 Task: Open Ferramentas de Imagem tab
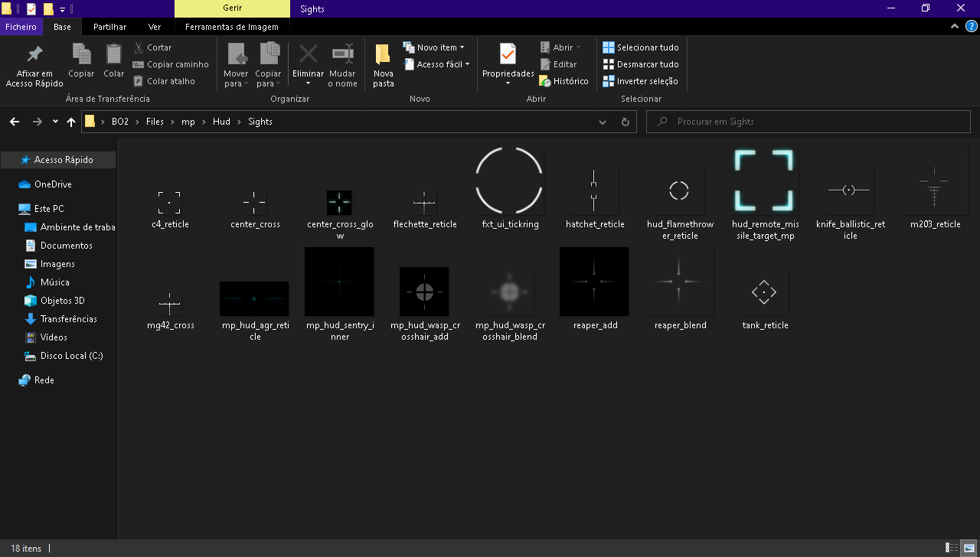(x=232, y=27)
